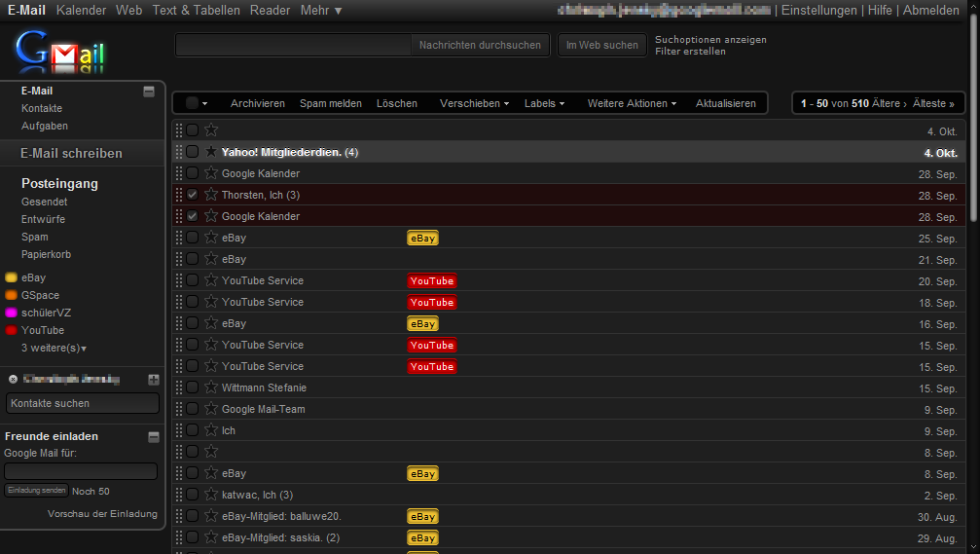
Task: Click plus icon in the chat panel
Action: click(153, 380)
